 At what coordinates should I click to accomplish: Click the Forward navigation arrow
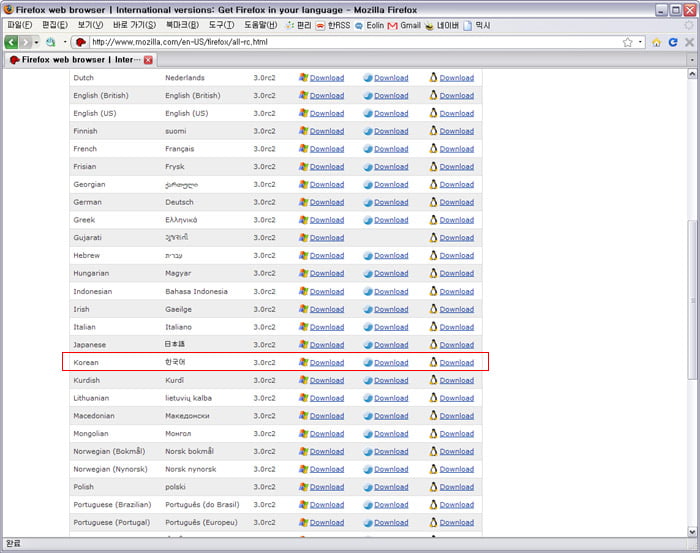click(x=25, y=42)
